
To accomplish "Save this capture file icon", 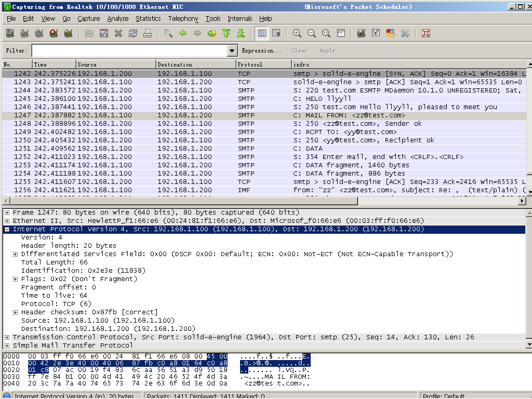I will [104, 33].
